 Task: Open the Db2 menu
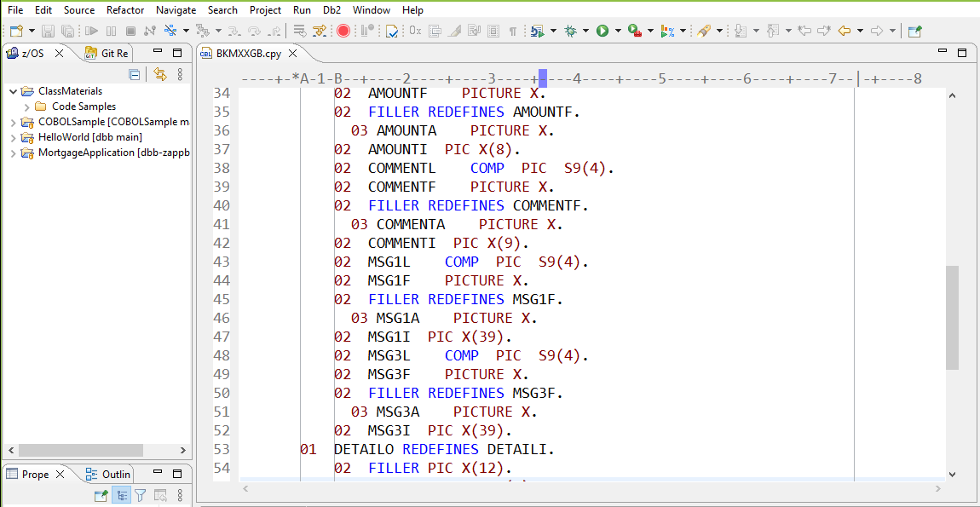331,10
